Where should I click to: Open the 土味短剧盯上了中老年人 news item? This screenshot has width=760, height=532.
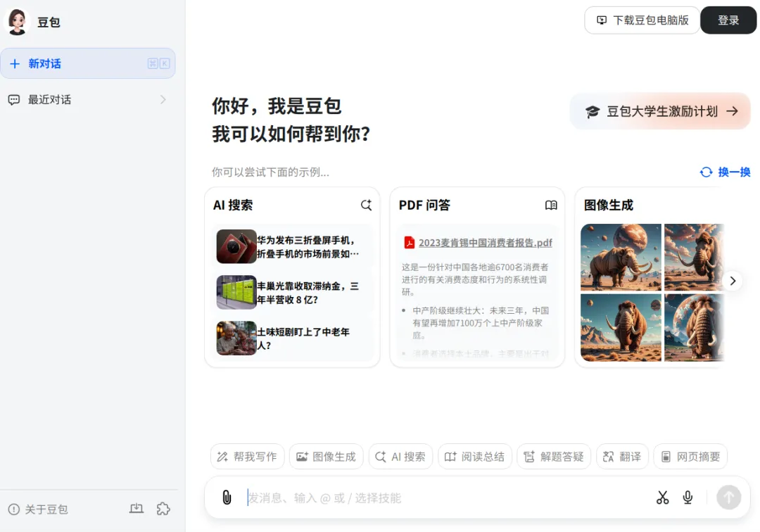coord(293,338)
